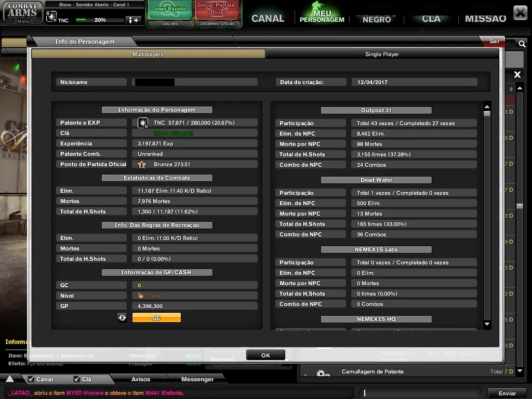Click the TNC rank badge in header

click(x=51, y=17)
